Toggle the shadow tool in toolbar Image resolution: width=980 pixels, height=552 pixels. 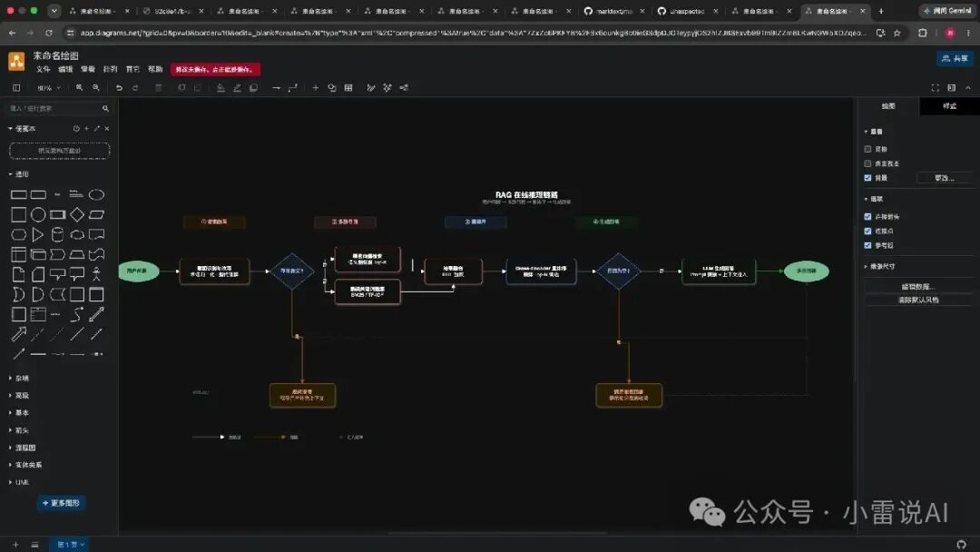tap(254, 88)
